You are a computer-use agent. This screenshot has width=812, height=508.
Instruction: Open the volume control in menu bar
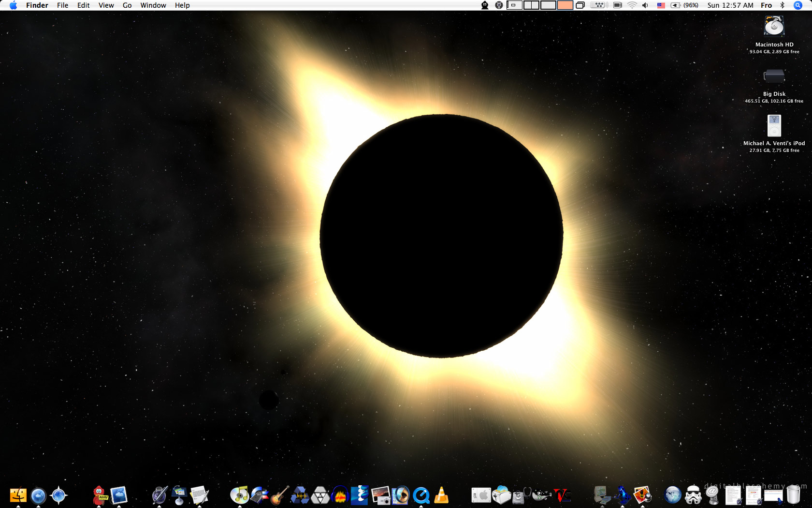pyautogui.click(x=645, y=5)
